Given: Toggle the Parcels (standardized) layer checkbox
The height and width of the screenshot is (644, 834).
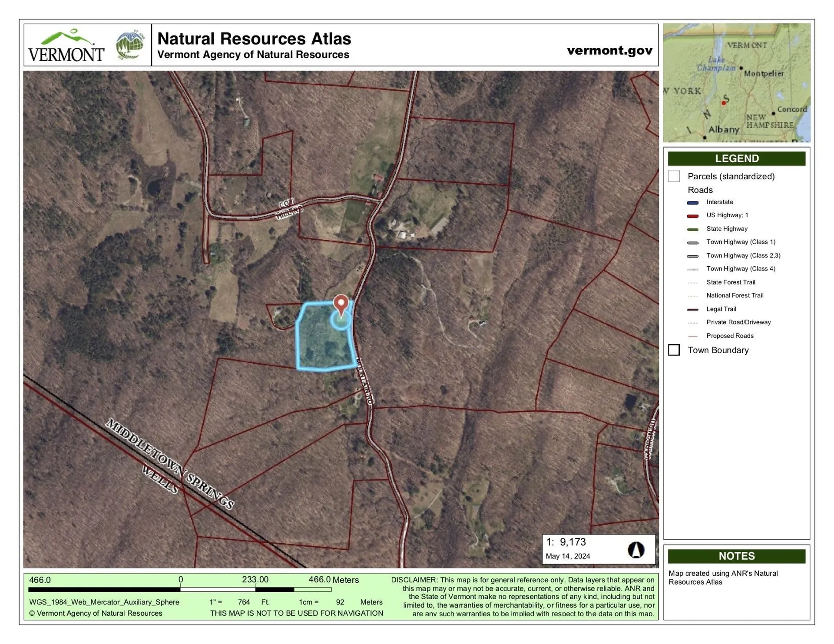Looking at the screenshot, I should (x=674, y=176).
